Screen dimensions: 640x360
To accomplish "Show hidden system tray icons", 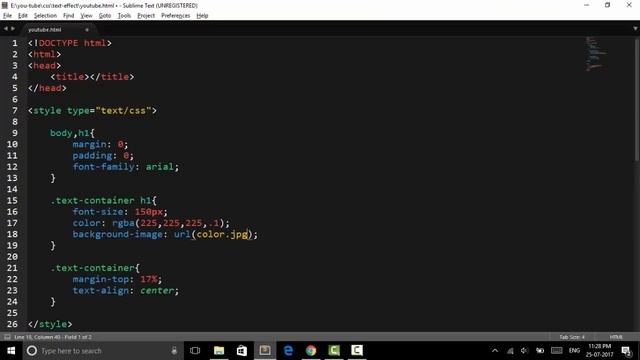I will (495, 351).
